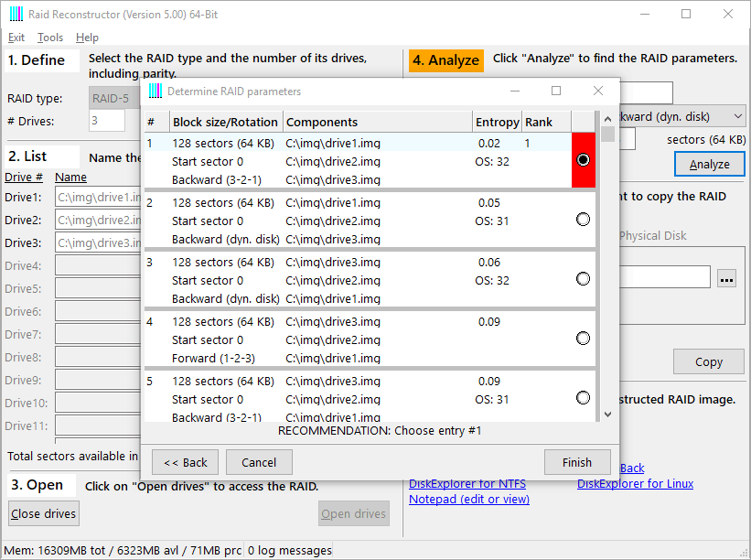
Task: Click scrollbar down arrow in results list
Action: pyautogui.click(x=608, y=414)
